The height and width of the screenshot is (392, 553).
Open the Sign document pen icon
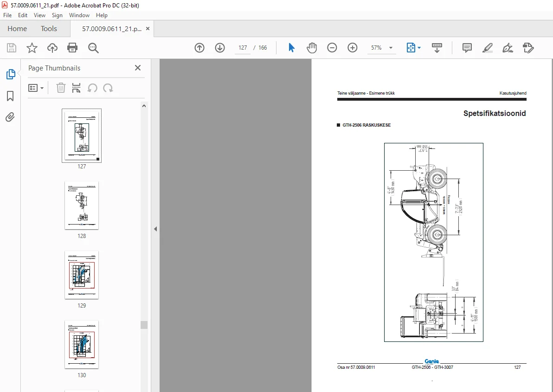pos(508,48)
